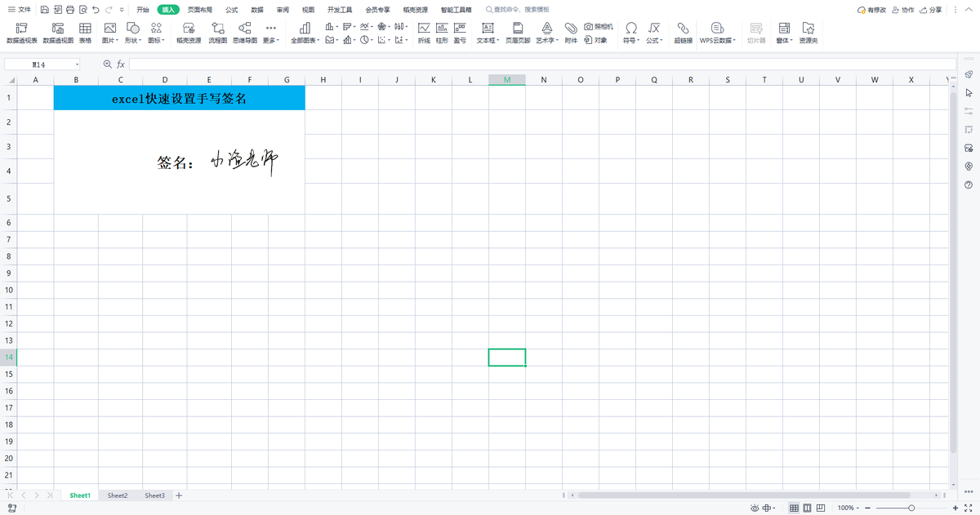Open the 文件 file menu
The height and width of the screenshot is (515, 980).
point(19,10)
